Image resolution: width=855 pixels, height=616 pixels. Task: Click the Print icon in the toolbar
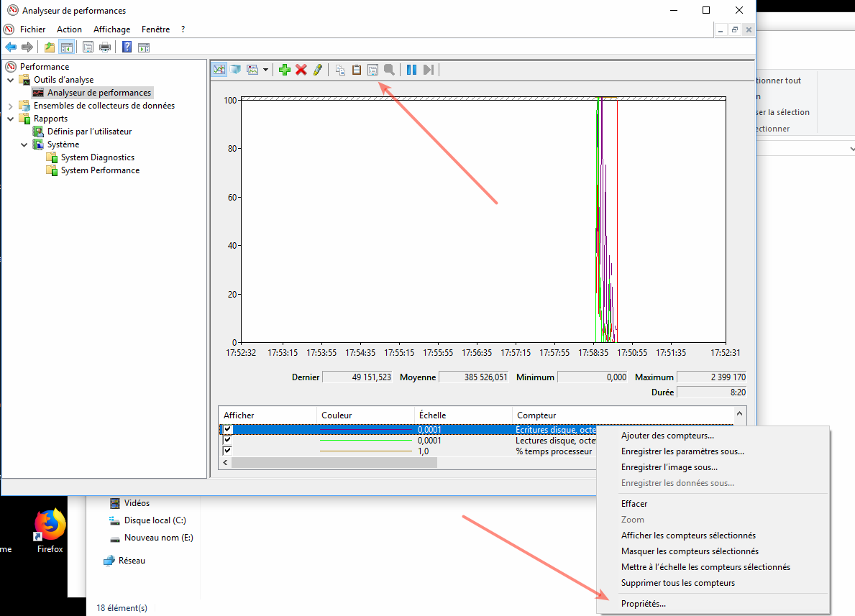click(x=105, y=47)
